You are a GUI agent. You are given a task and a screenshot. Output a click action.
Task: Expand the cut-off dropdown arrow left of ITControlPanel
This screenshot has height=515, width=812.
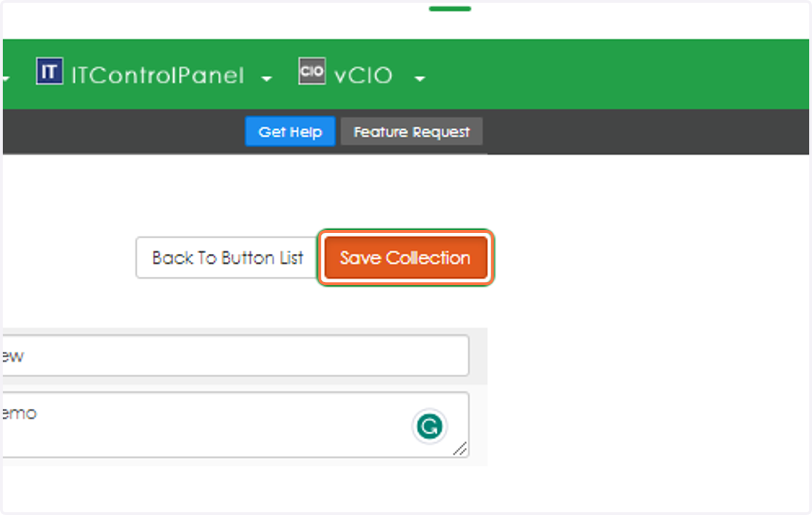pos(5,79)
